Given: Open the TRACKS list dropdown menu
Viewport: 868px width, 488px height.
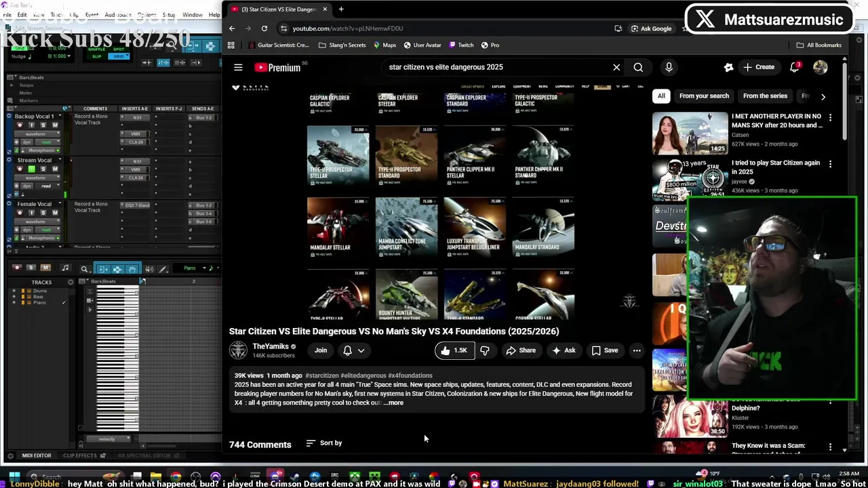Looking at the screenshot, I should tap(71, 282).
